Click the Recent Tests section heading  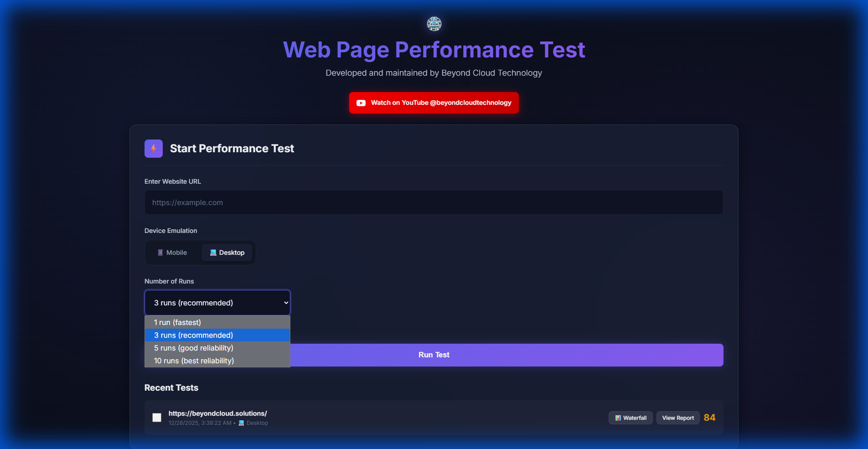171,388
